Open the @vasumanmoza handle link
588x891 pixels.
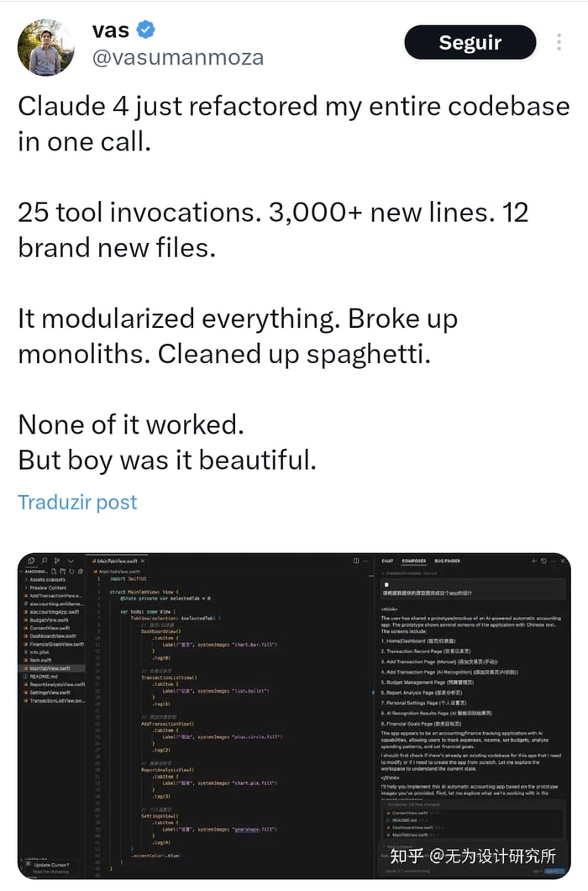pos(176,57)
